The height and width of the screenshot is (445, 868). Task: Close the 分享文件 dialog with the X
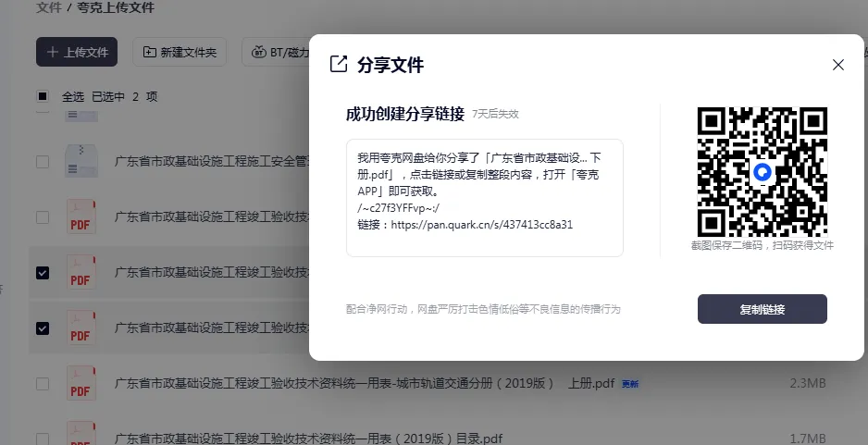point(838,65)
